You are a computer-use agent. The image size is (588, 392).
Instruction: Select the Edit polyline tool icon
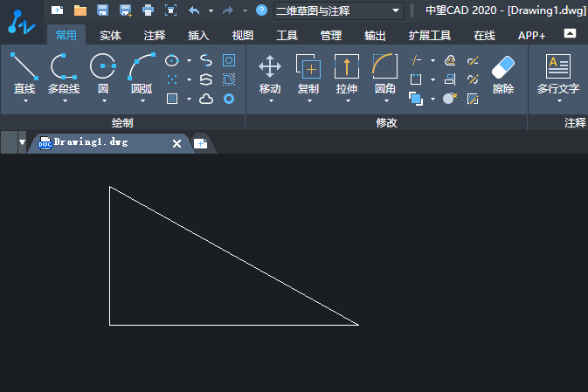473,60
